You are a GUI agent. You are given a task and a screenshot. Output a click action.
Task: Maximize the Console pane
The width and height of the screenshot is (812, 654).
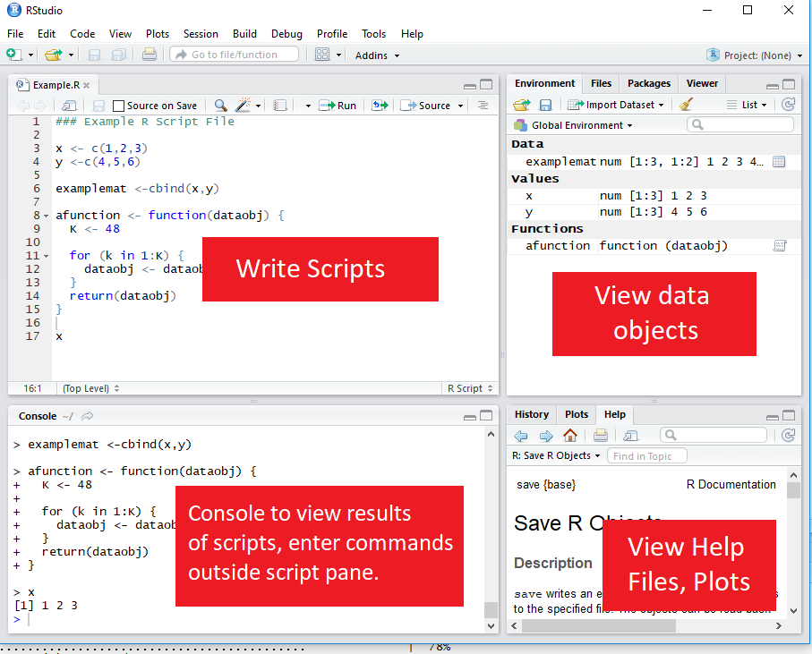tap(486, 415)
